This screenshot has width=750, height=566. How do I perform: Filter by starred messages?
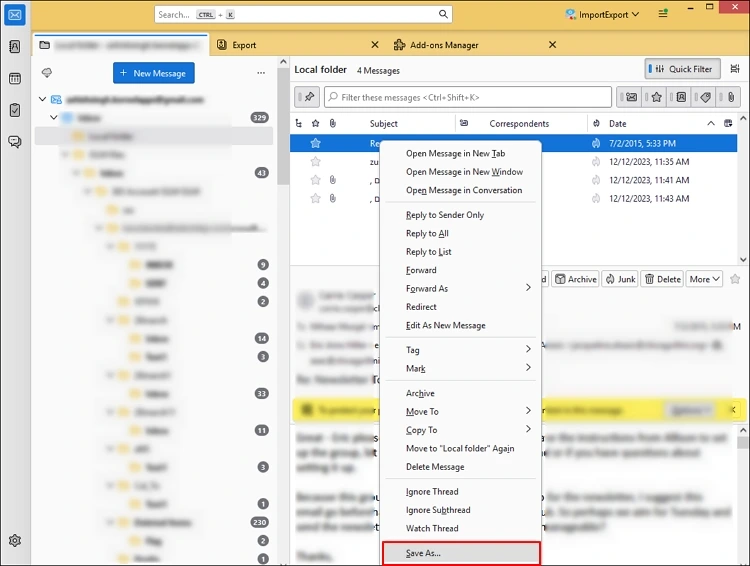[655, 97]
